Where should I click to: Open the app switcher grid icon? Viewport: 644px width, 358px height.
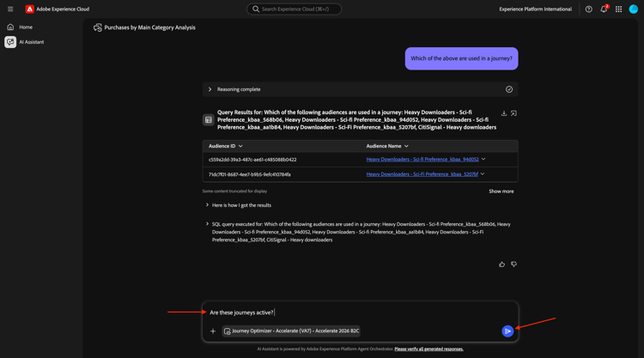(618, 9)
